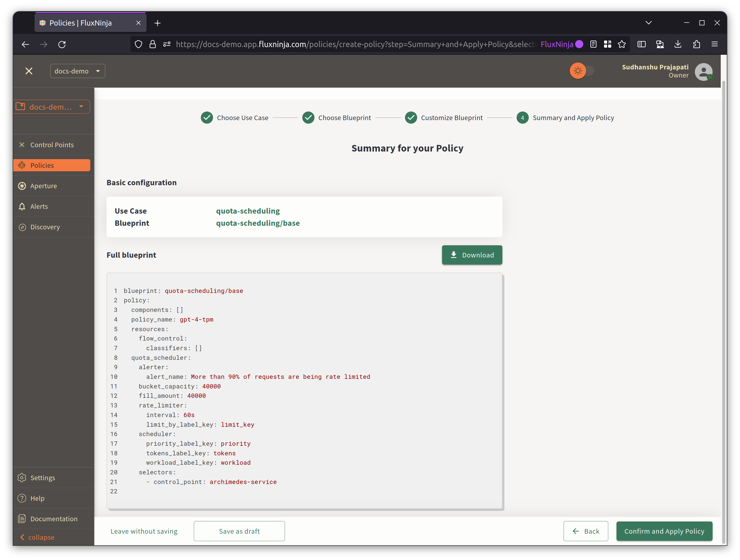Screen dimensions: 740x560
Task: Click the Settings sidebar icon
Action: click(x=22, y=478)
